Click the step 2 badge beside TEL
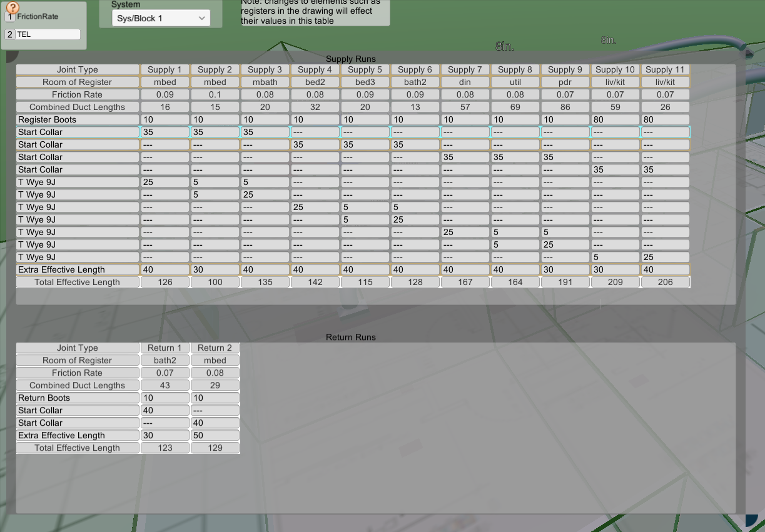 [x=9, y=34]
